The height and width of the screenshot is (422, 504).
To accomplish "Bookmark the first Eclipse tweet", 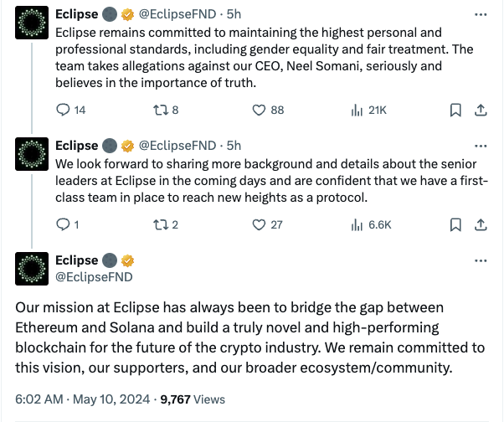I will click(456, 110).
